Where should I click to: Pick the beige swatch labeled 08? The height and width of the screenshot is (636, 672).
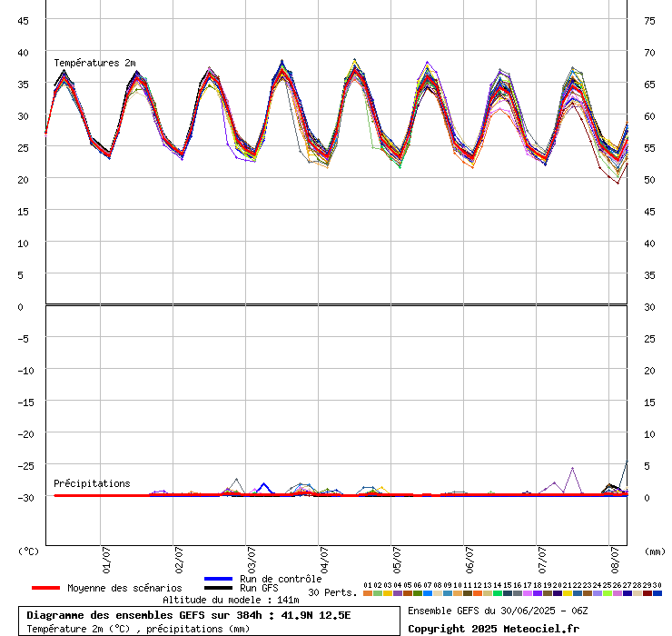[x=437, y=593]
